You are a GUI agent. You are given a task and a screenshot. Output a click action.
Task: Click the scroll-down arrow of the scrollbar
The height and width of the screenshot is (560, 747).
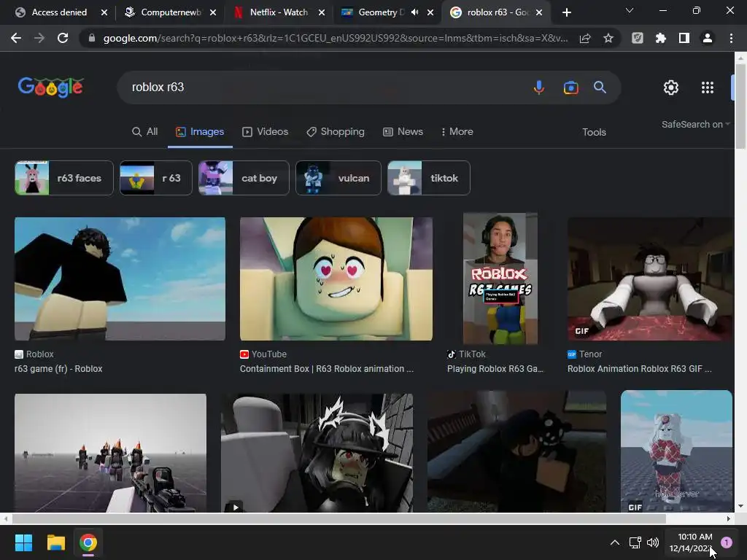point(740,506)
